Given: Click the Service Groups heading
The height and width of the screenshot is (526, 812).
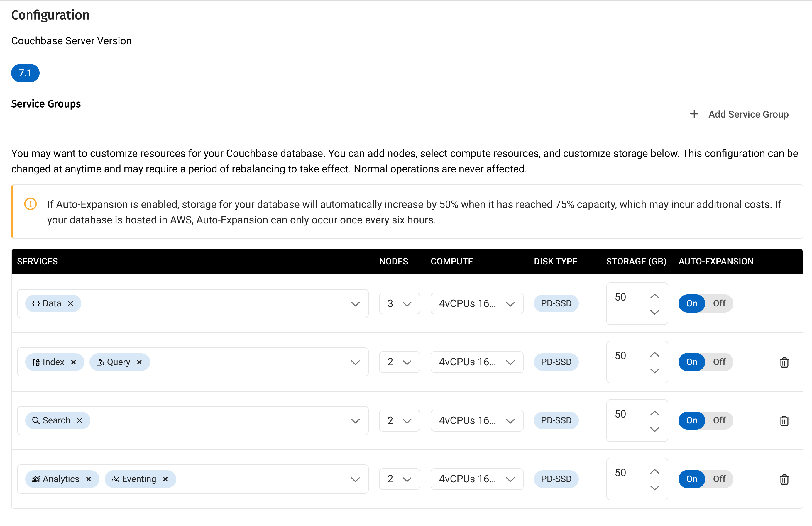Looking at the screenshot, I should coord(46,103).
